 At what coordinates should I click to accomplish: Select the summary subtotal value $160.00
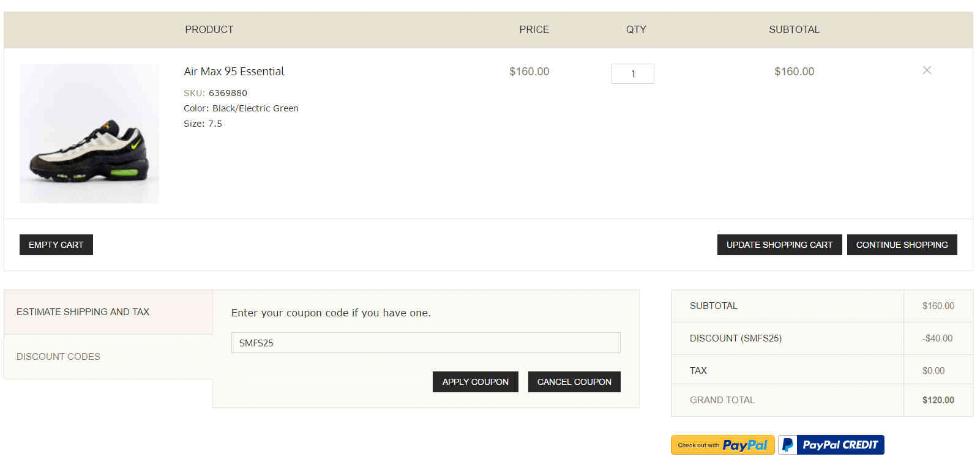point(938,306)
